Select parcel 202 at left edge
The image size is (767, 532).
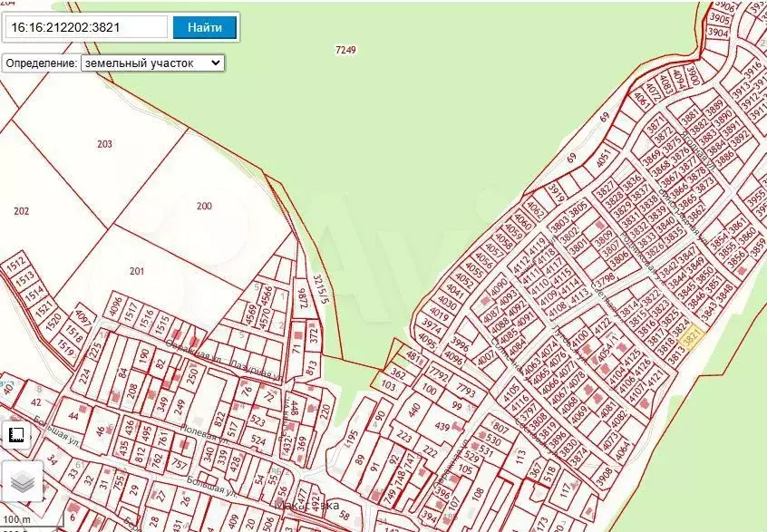point(22,211)
